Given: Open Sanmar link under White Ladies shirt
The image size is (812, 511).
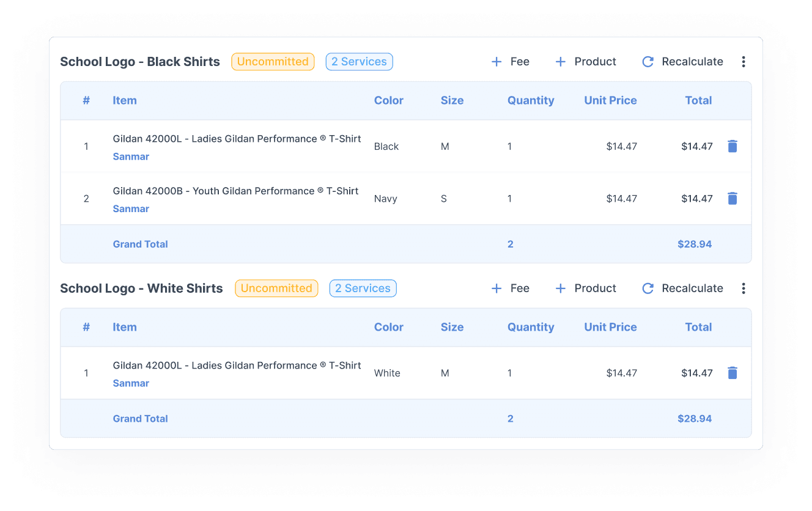Looking at the screenshot, I should tap(131, 383).
